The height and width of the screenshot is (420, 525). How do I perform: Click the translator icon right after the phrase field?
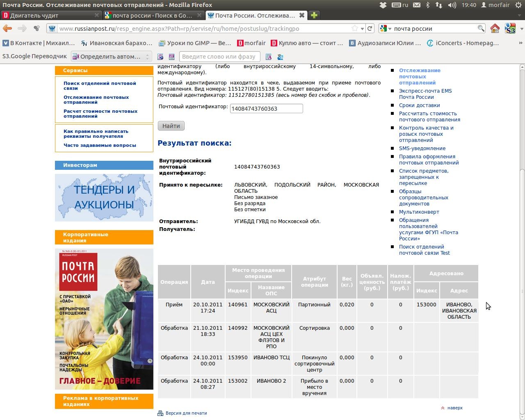coord(268,57)
